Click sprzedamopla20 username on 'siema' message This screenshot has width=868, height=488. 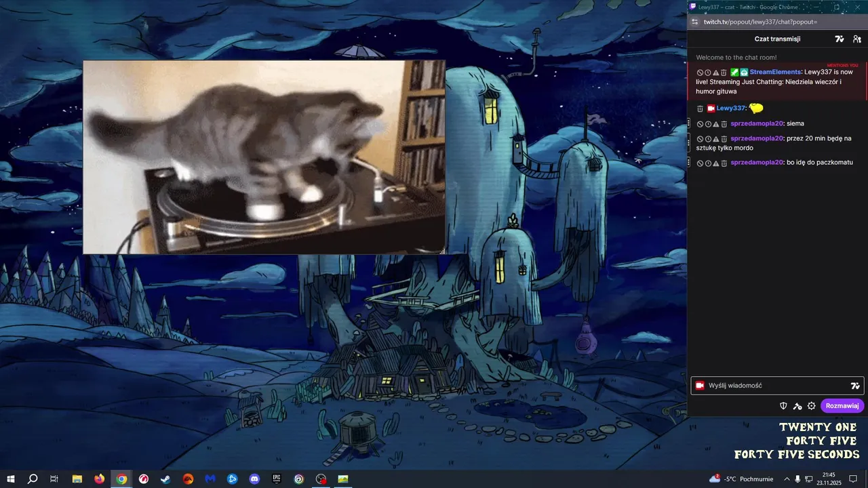pyautogui.click(x=757, y=124)
